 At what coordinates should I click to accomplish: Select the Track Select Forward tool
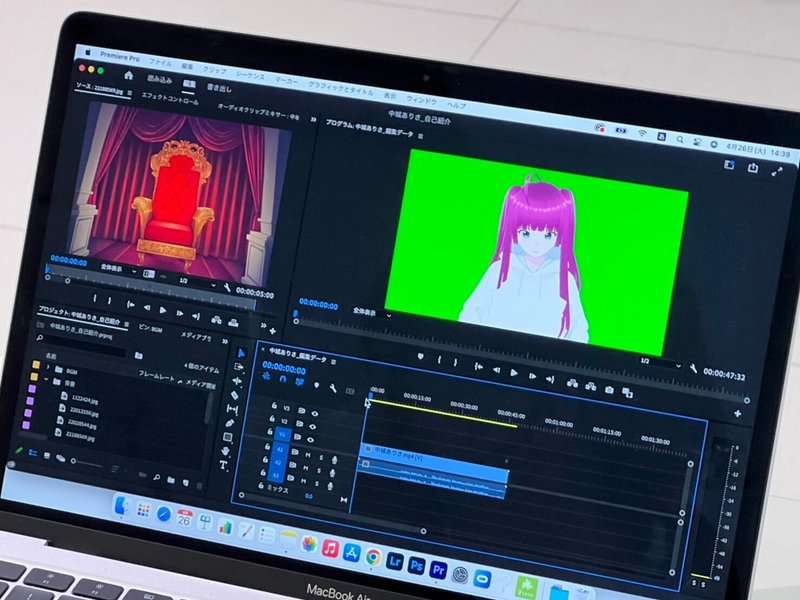click(239, 367)
